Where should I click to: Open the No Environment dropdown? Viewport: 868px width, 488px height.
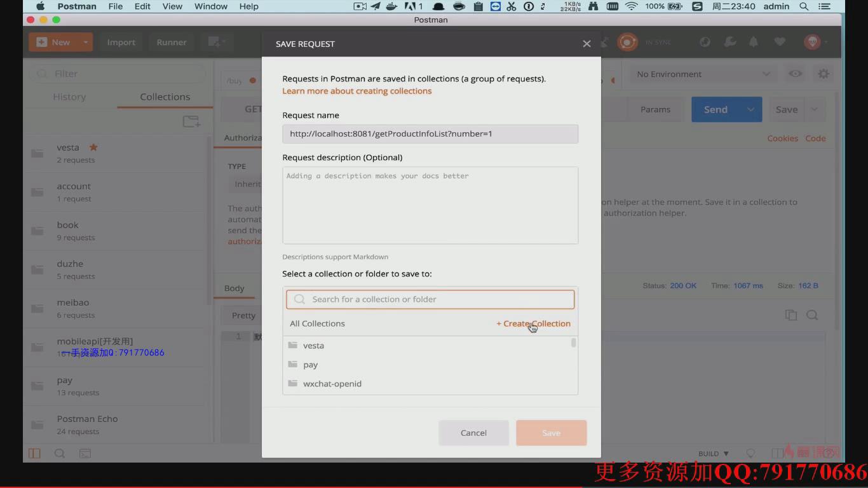pos(703,74)
